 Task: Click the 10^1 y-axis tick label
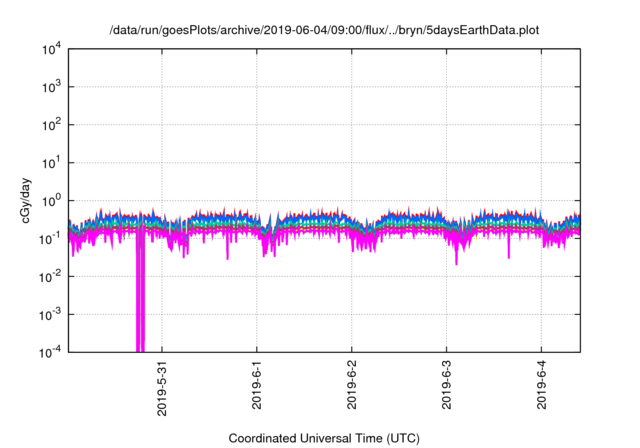tap(52, 163)
